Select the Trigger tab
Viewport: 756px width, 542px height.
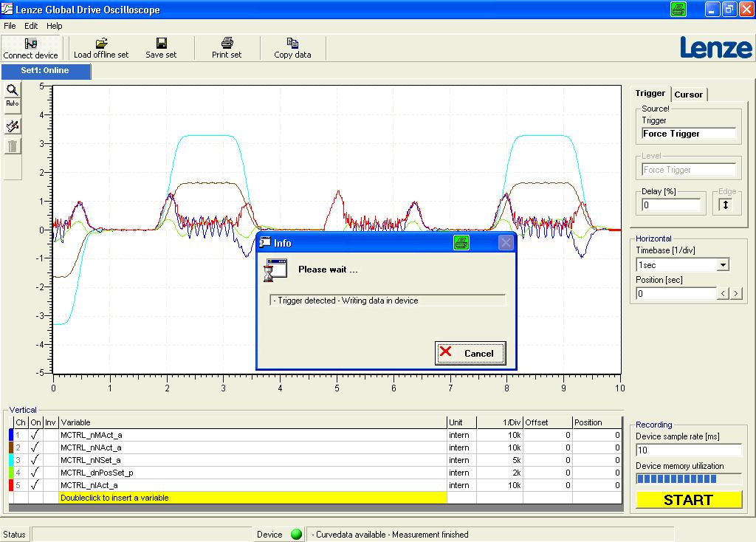(x=650, y=93)
